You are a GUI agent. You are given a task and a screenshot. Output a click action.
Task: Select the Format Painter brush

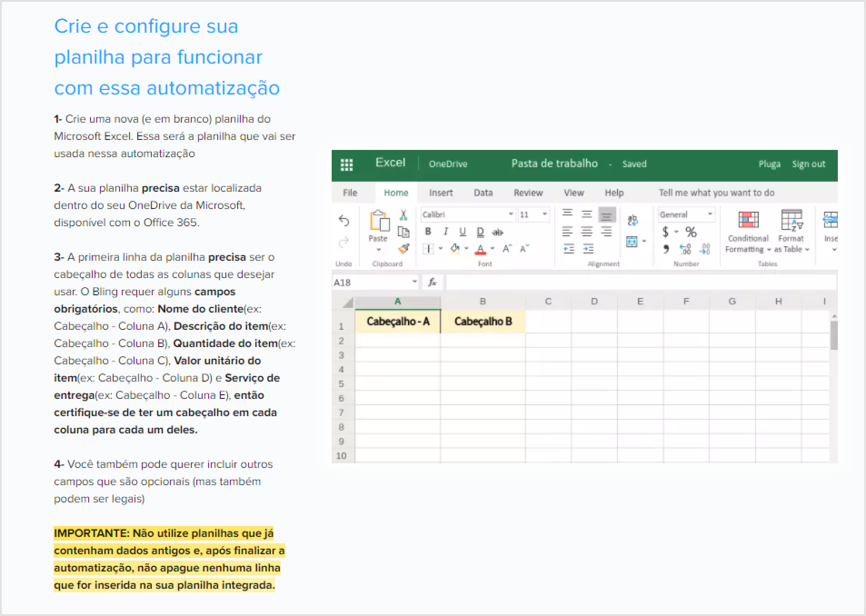point(403,248)
